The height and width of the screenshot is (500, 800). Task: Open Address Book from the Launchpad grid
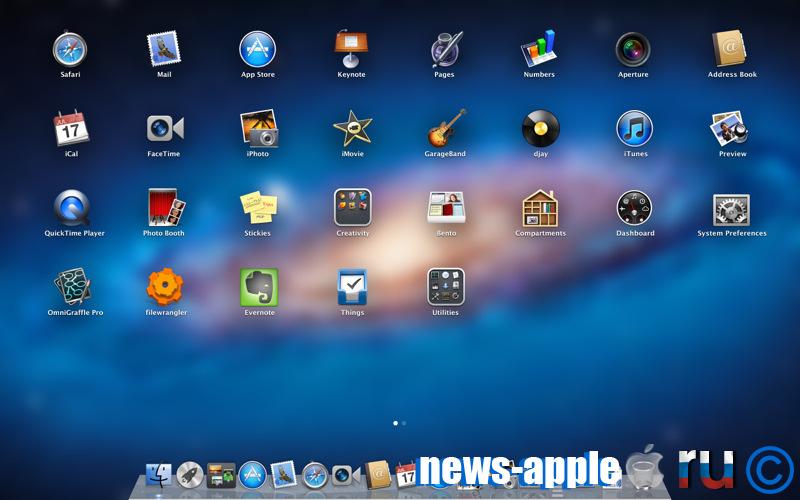(x=730, y=49)
